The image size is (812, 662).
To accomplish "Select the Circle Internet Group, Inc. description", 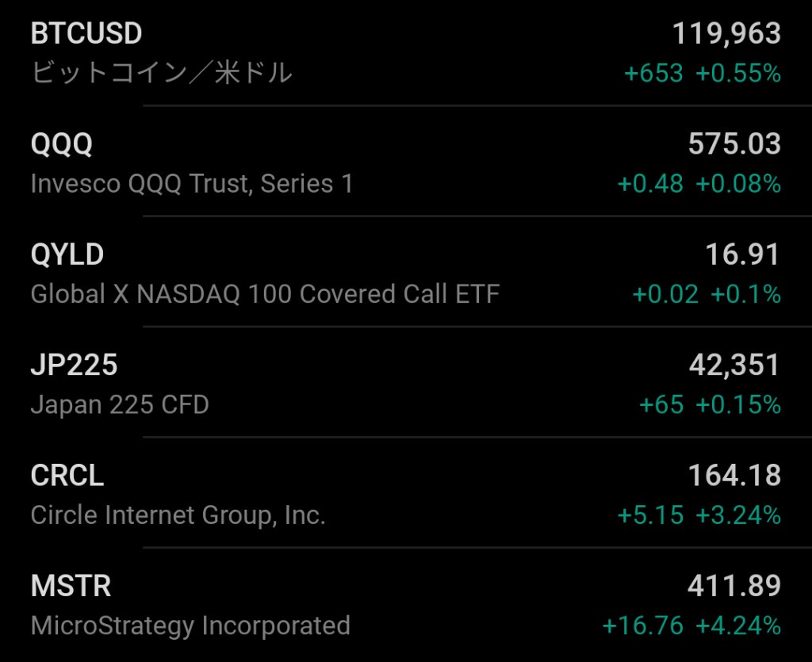I will pos(178,515).
